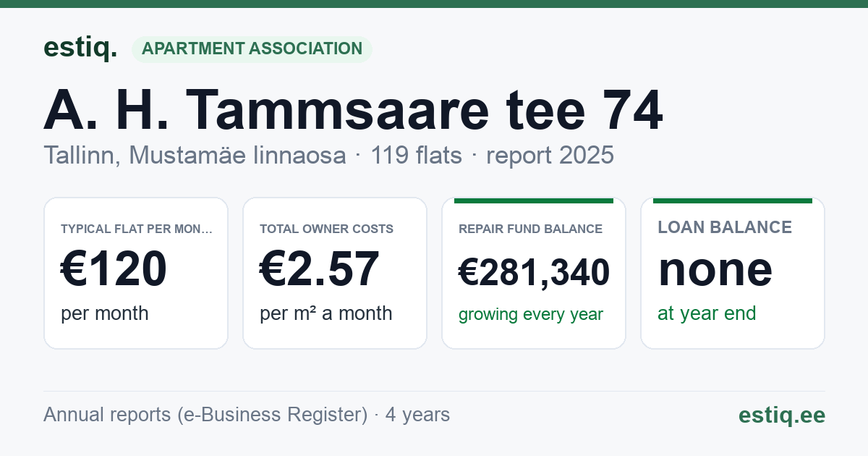Click the 'none' loan value
The image size is (868, 456).
(x=715, y=269)
